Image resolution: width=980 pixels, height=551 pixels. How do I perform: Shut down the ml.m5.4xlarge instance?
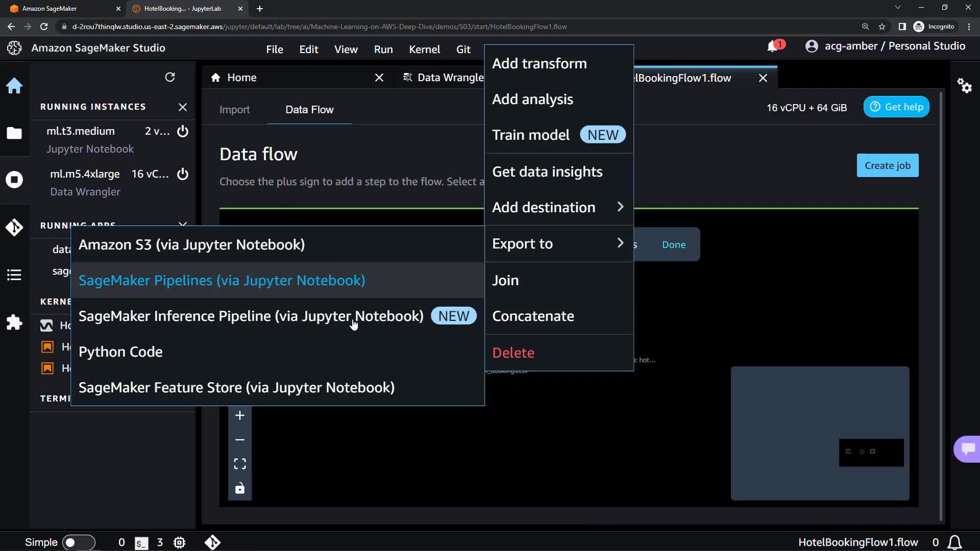pyautogui.click(x=182, y=174)
